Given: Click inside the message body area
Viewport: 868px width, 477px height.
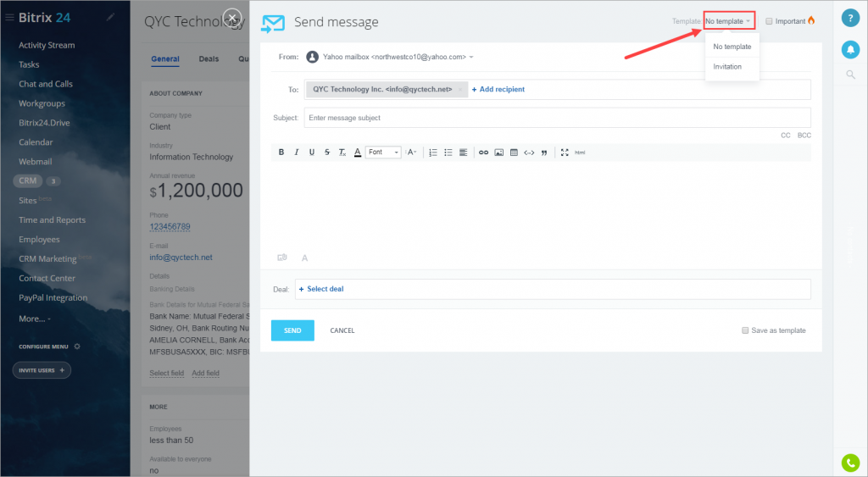Looking at the screenshot, I should [x=541, y=205].
